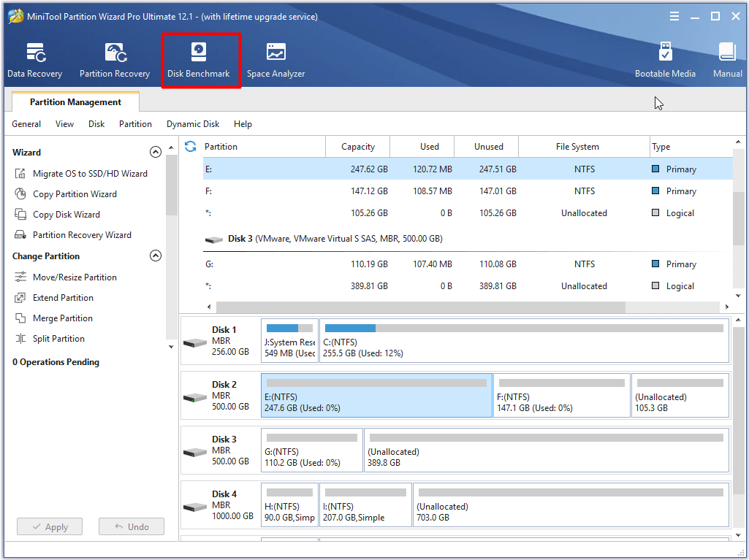The image size is (749, 560).
Task: Start Migrate OS to SSD/HD Wizard
Action: pos(80,174)
